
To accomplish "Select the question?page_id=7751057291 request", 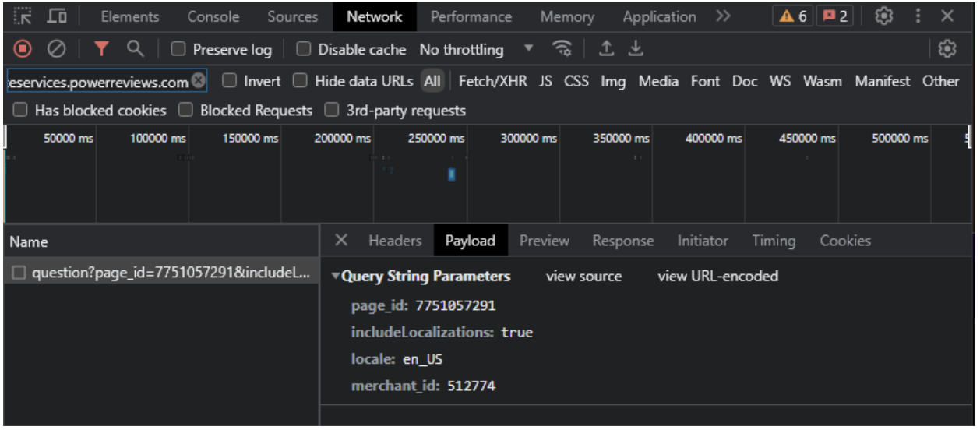I will pyautogui.click(x=160, y=273).
